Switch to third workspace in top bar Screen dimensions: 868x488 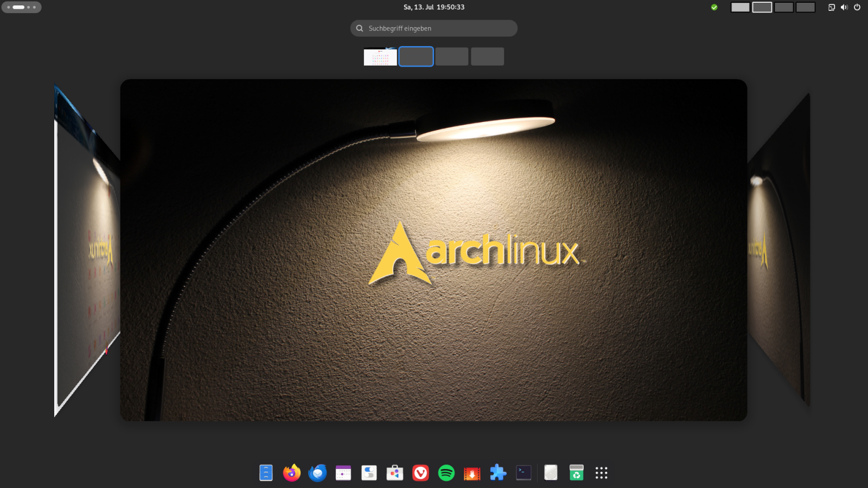point(783,7)
